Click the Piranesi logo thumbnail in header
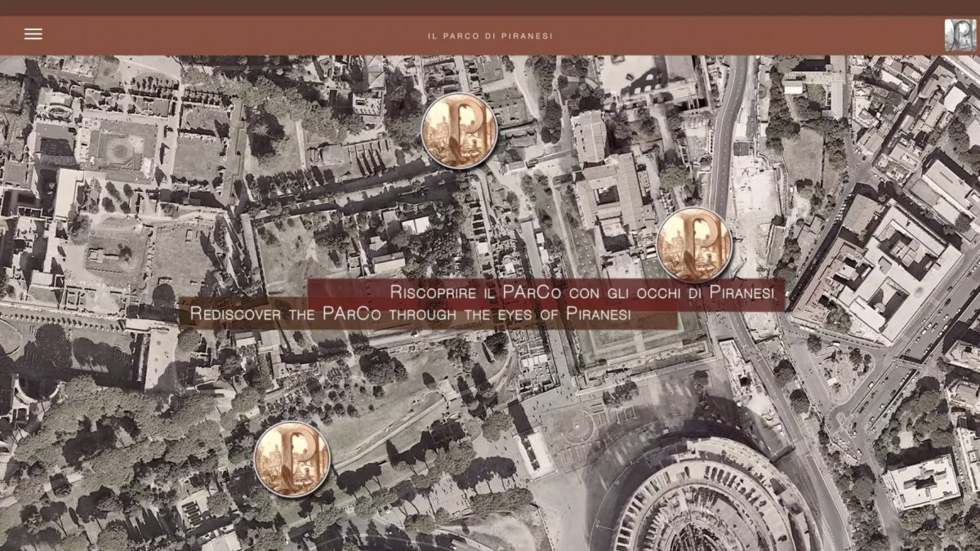This screenshot has height=551, width=980. [960, 35]
